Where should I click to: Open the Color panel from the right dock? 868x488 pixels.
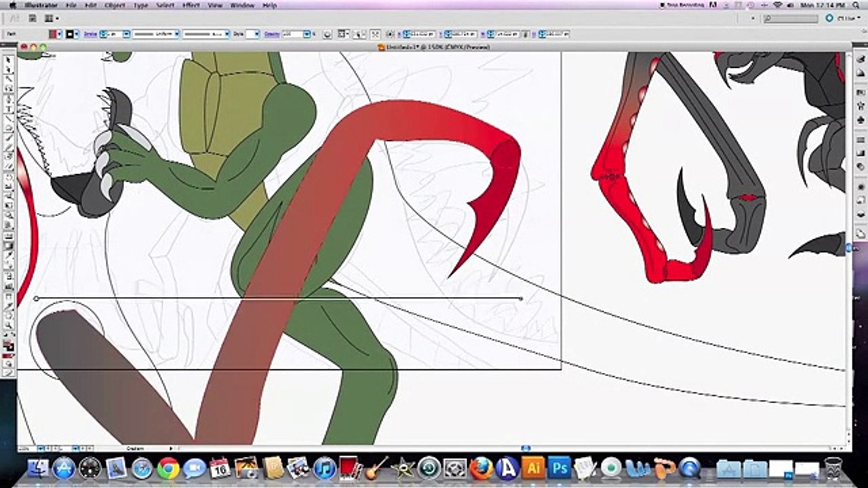[861, 59]
